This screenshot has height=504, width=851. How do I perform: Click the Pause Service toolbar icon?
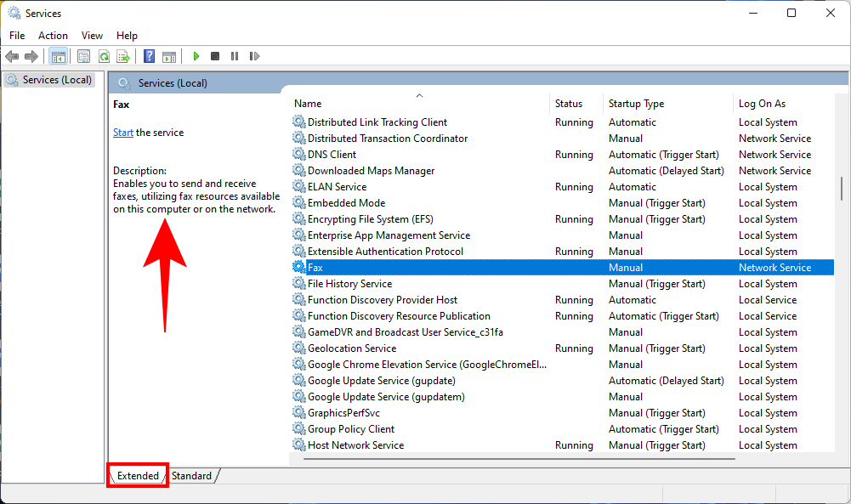(x=235, y=56)
